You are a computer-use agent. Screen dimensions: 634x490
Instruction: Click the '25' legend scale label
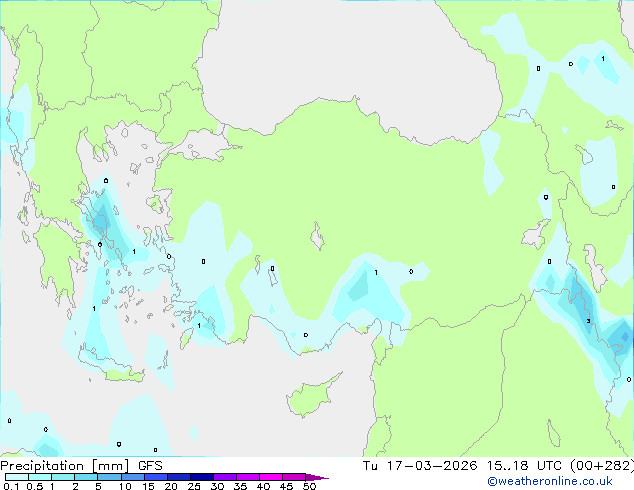coord(194,486)
